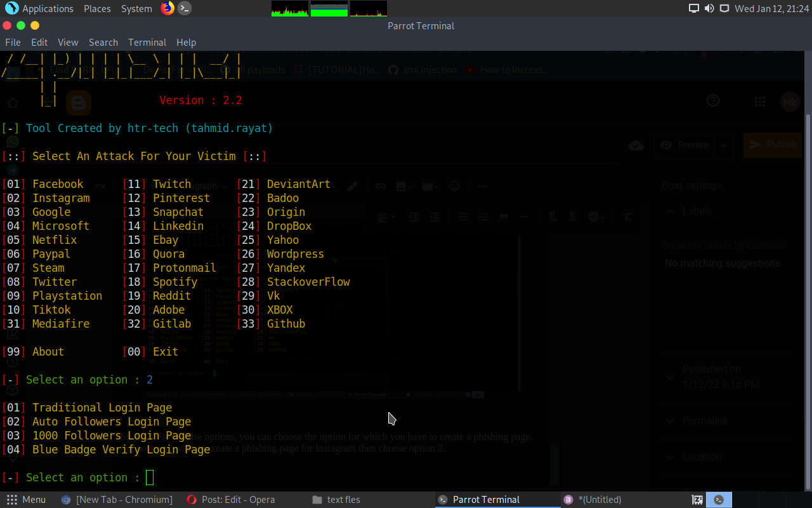Click the yellow window control button
This screenshot has width=812, height=508.
[x=35, y=25]
